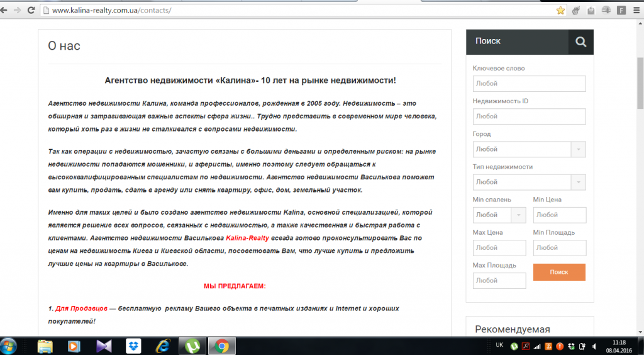
Task: Click the gray F extension icon
Action: coord(621,11)
